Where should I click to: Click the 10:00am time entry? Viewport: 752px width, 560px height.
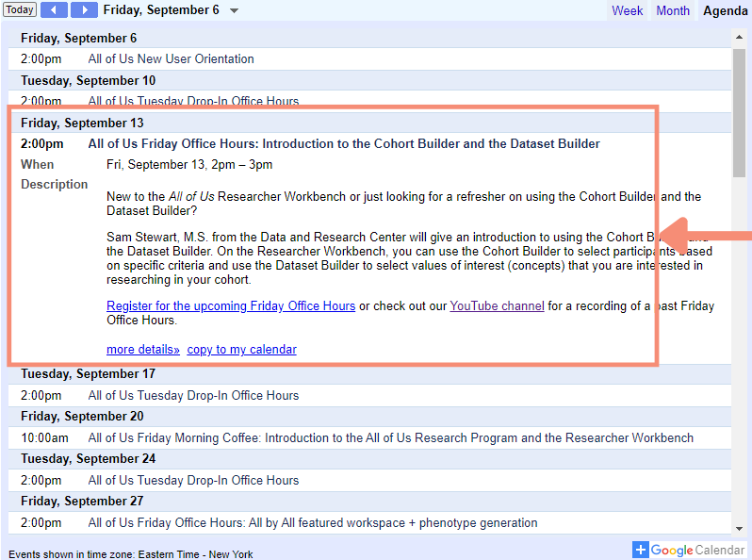[44, 437]
